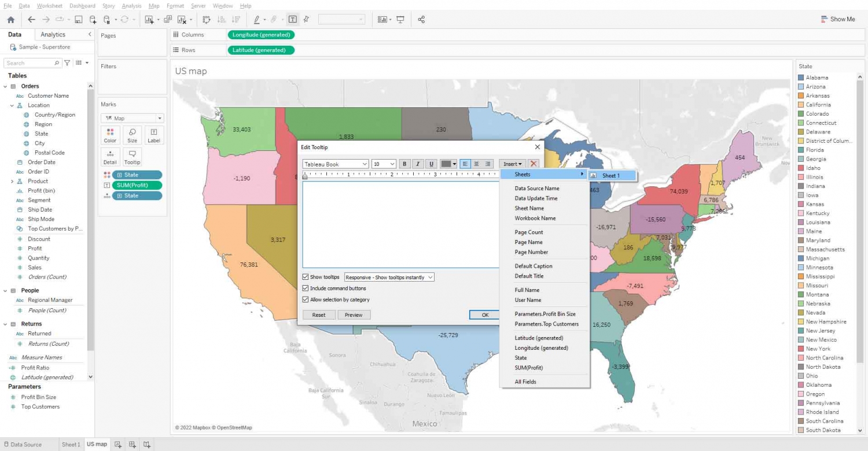Select the New Worksheet toolbar icon

pos(149,19)
